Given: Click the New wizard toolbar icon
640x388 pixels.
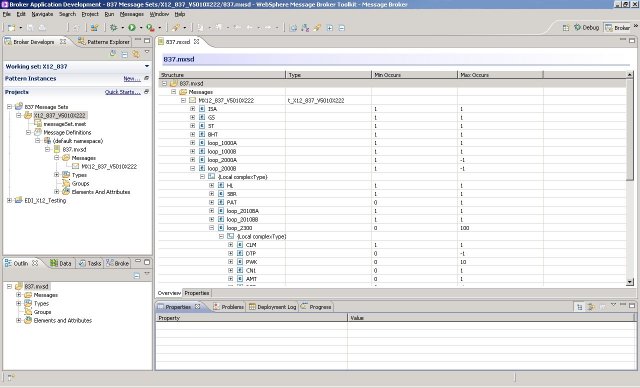Looking at the screenshot, I should [x=11, y=28].
